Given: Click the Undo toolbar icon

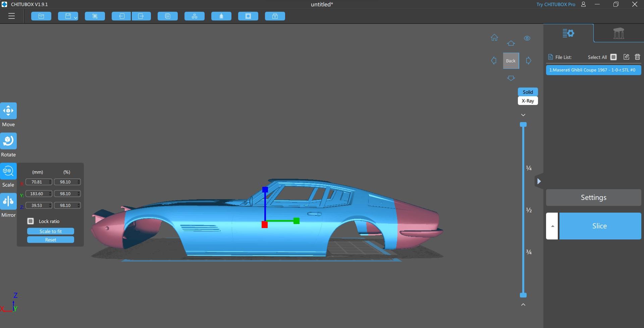Looking at the screenshot, I should pyautogui.click(x=121, y=16).
